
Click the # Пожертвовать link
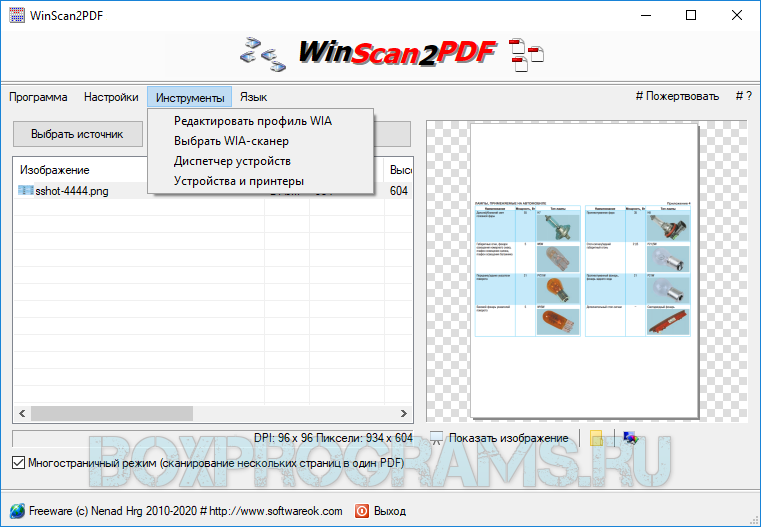click(x=677, y=96)
